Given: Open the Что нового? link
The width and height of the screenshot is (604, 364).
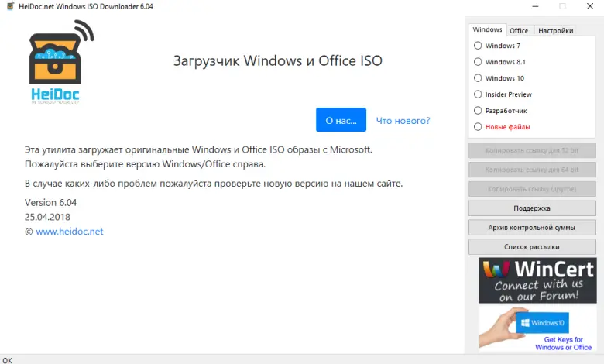Looking at the screenshot, I should tap(403, 121).
